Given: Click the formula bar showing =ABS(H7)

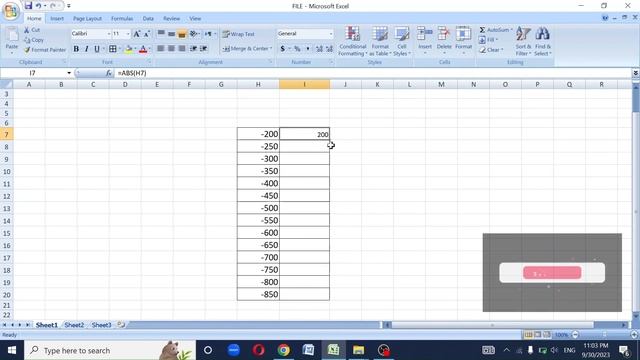Looking at the screenshot, I should tap(373, 73).
